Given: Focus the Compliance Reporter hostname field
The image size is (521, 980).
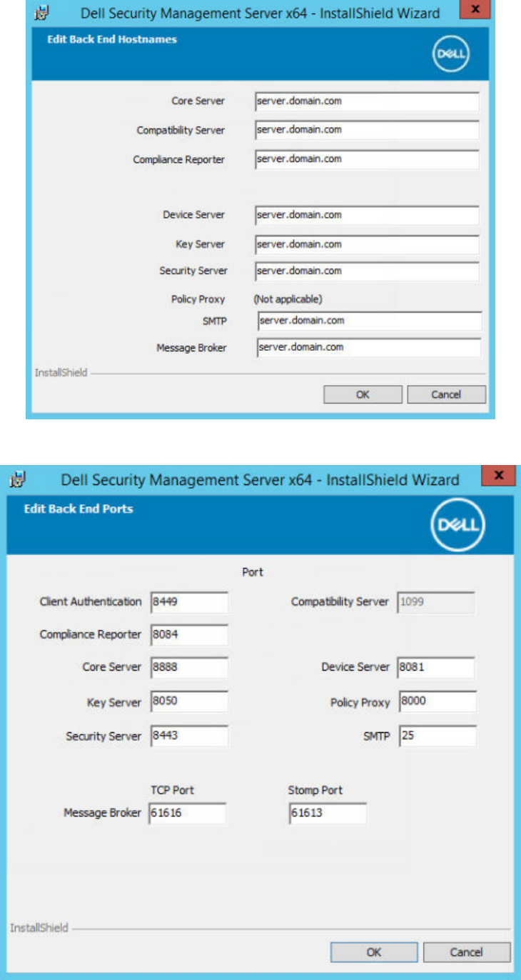Looking at the screenshot, I should tap(367, 159).
